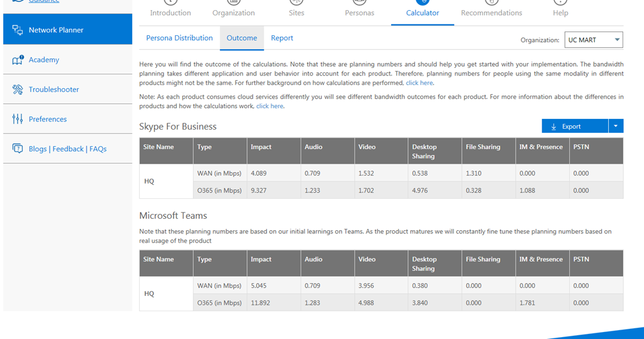Click first 'click here' link about calculations
The height and width of the screenshot is (339, 644).
pyautogui.click(x=419, y=83)
